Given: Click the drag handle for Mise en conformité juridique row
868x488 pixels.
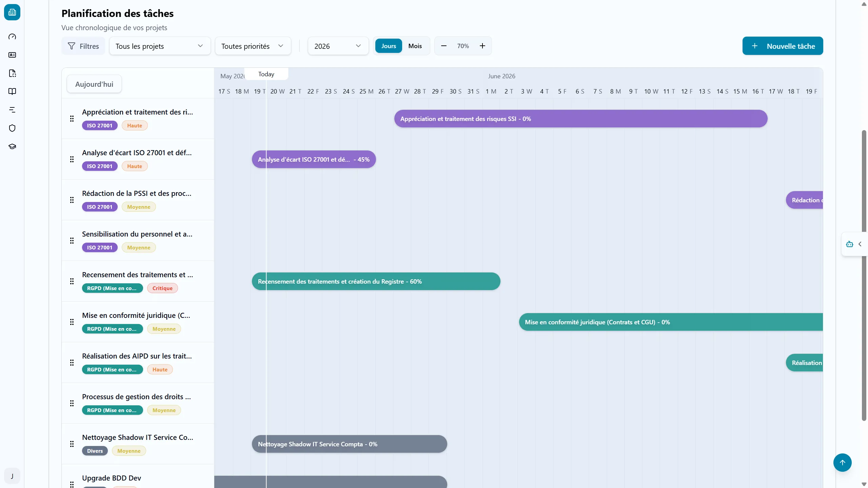Looking at the screenshot, I should click(72, 322).
